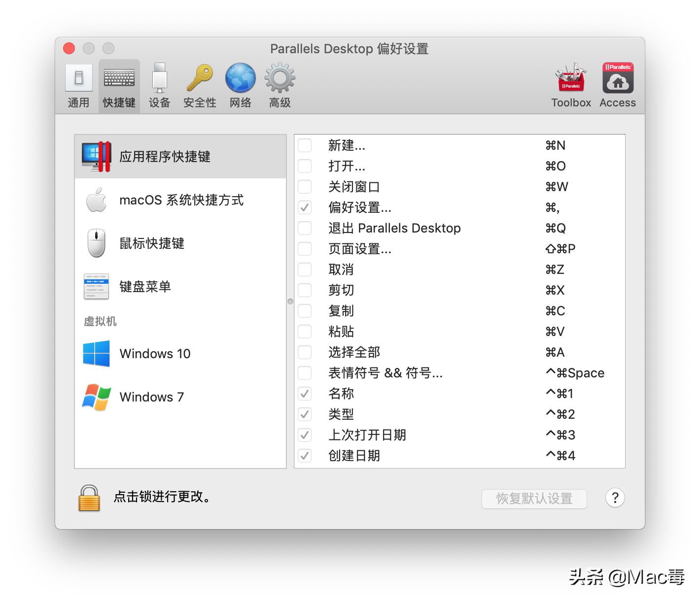700x602 pixels.
Task: Select 鼠标快捷键 in the sidebar
Action: 180,243
